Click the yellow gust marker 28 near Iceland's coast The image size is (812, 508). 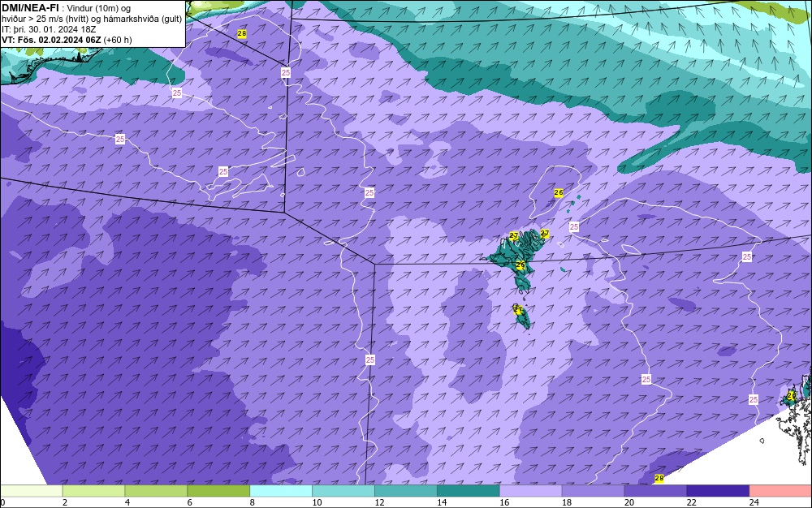pos(242,33)
